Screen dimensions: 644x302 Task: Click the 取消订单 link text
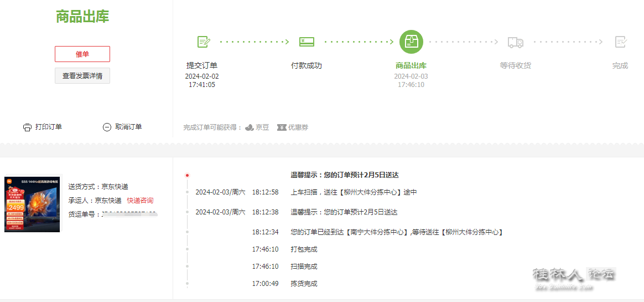point(128,127)
